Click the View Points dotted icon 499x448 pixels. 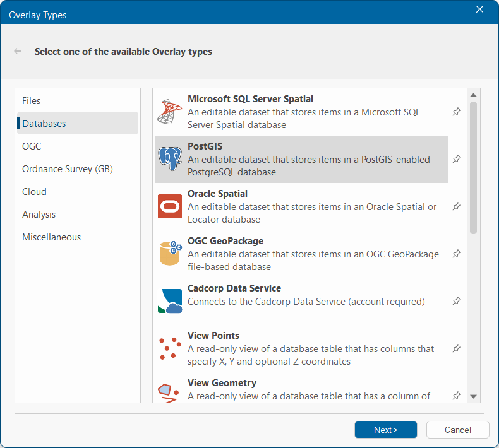coord(169,348)
